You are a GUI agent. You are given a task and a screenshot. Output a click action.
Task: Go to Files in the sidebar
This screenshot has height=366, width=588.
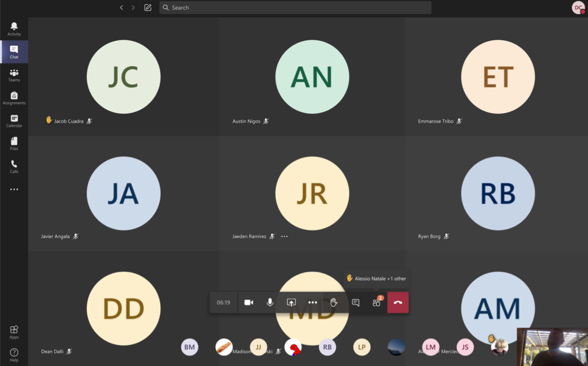pyautogui.click(x=14, y=144)
